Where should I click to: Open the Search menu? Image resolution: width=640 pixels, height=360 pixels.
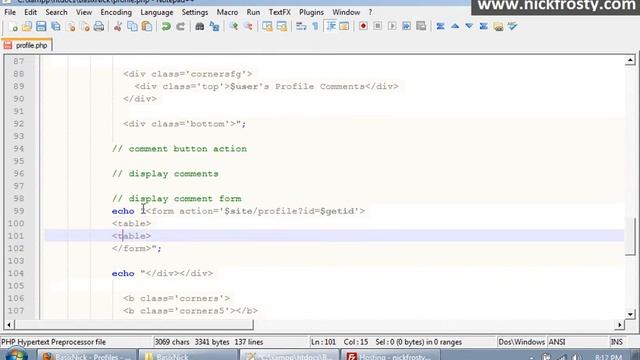pyautogui.click(x=56, y=12)
